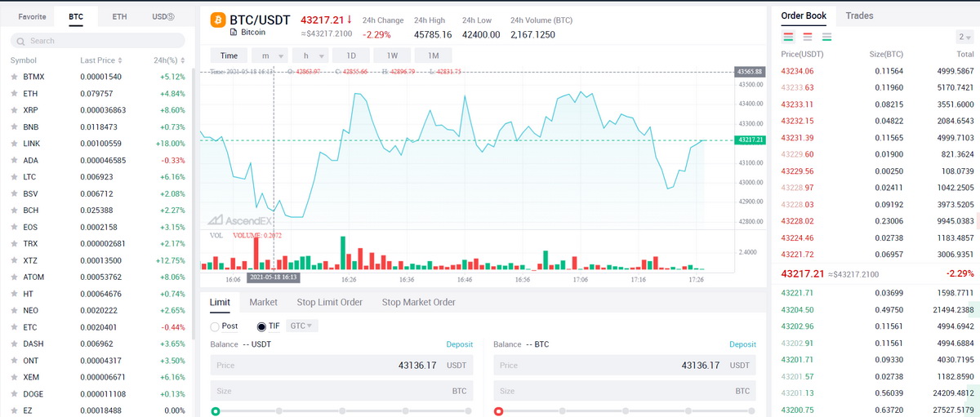Show both bids and asks in order book
980x417 pixels.
coord(788,37)
